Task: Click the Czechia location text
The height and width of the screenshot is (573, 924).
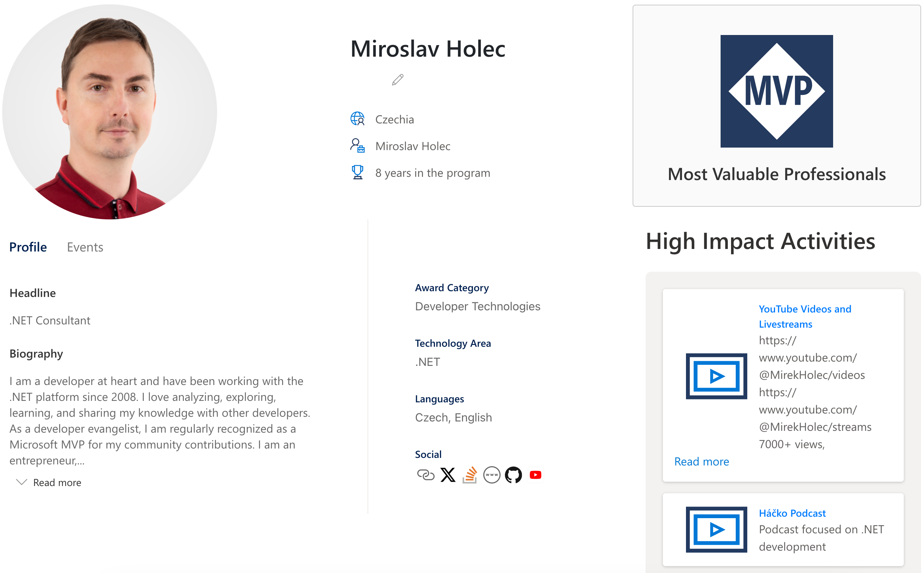Action: [x=394, y=119]
